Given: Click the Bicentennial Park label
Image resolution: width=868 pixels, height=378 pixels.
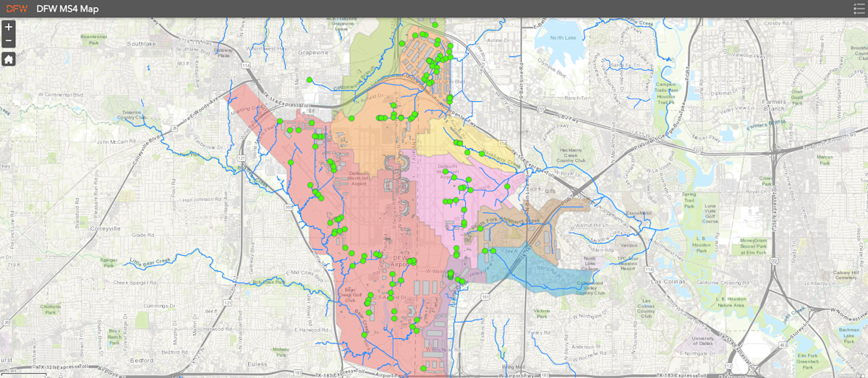Looking at the screenshot, I should 94,39.
